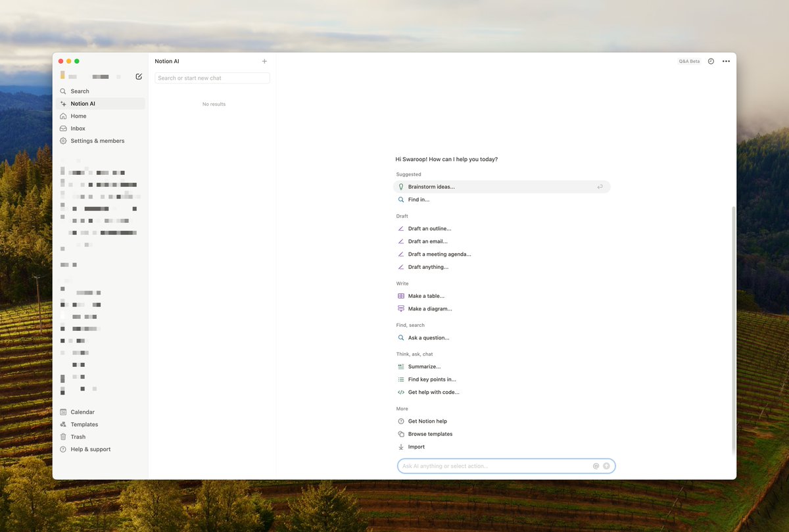Click the Home house icon
The height and width of the screenshot is (532, 789).
tap(63, 116)
